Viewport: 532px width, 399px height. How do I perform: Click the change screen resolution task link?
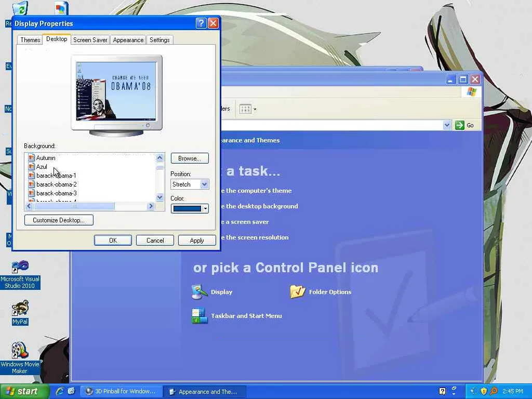254,237
